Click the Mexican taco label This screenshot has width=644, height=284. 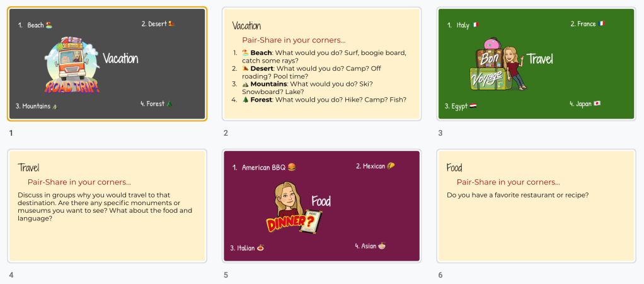pyautogui.click(x=375, y=166)
